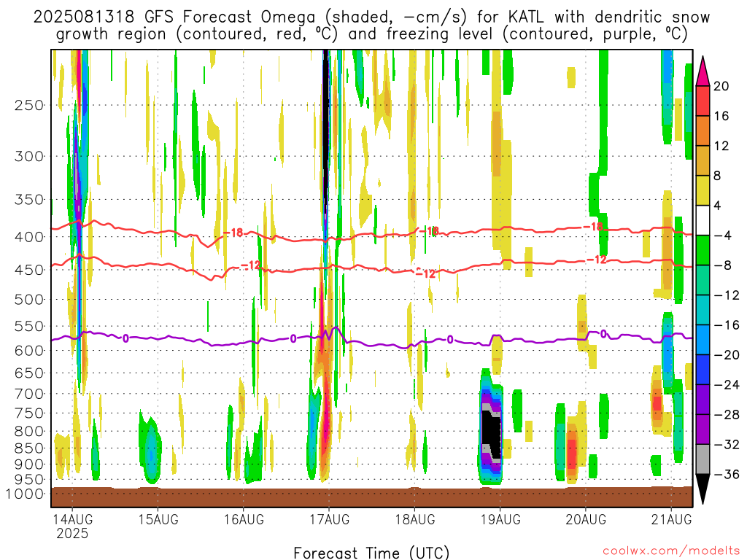Screen dimensions: 747x560
Task: Click the colorbar value label -20
Action: pos(727,355)
